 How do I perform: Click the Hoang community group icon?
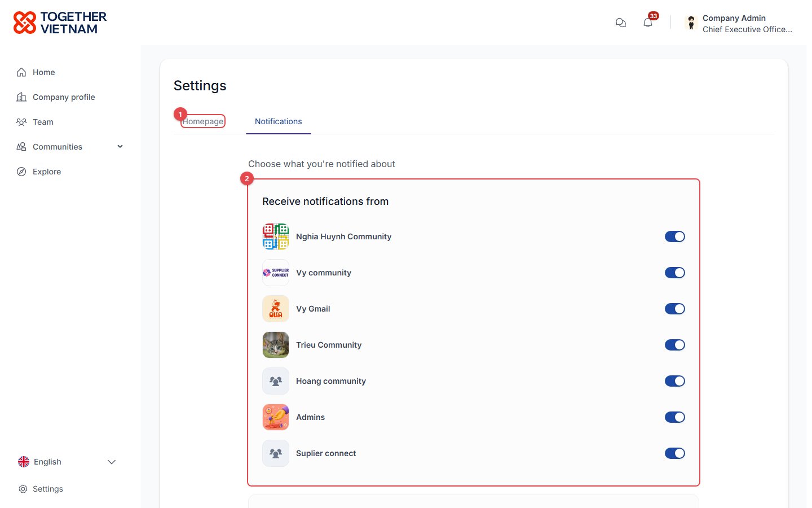click(x=276, y=381)
